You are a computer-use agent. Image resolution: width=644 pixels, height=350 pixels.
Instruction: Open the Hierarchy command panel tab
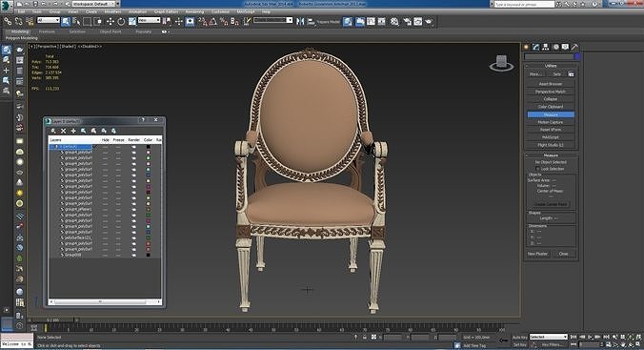pyautogui.click(x=546, y=47)
